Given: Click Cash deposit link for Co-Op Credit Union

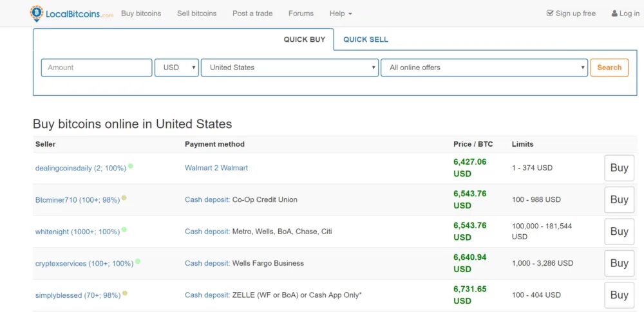Looking at the screenshot, I should pyautogui.click(x=207, y=199).
